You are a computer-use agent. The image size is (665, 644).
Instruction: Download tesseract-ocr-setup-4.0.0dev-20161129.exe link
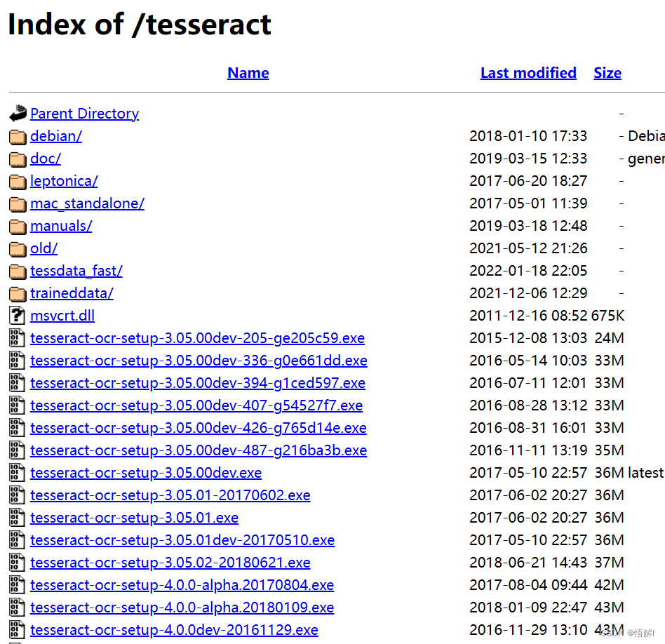point(174,631)
